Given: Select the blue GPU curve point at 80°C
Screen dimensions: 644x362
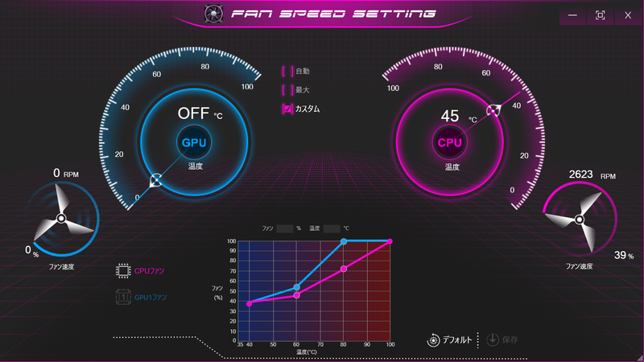Looking at the screenshot, I should click(x=344, y=241).
